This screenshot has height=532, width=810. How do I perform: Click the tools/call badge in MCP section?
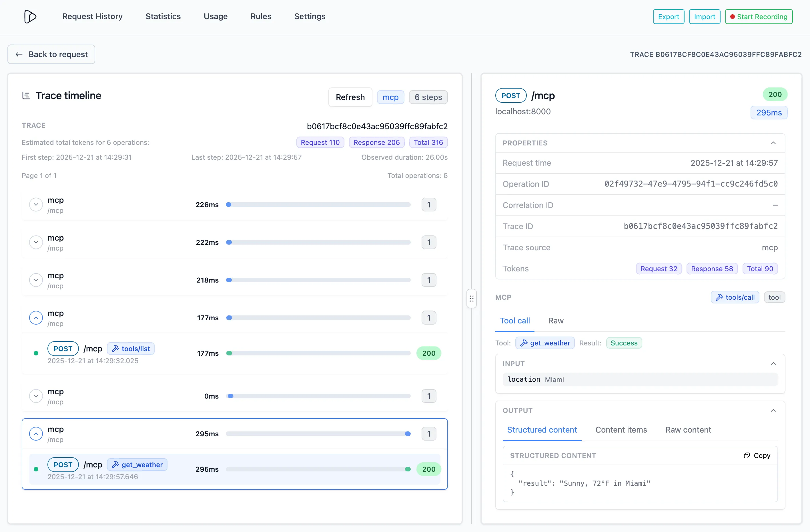point(735,297)
